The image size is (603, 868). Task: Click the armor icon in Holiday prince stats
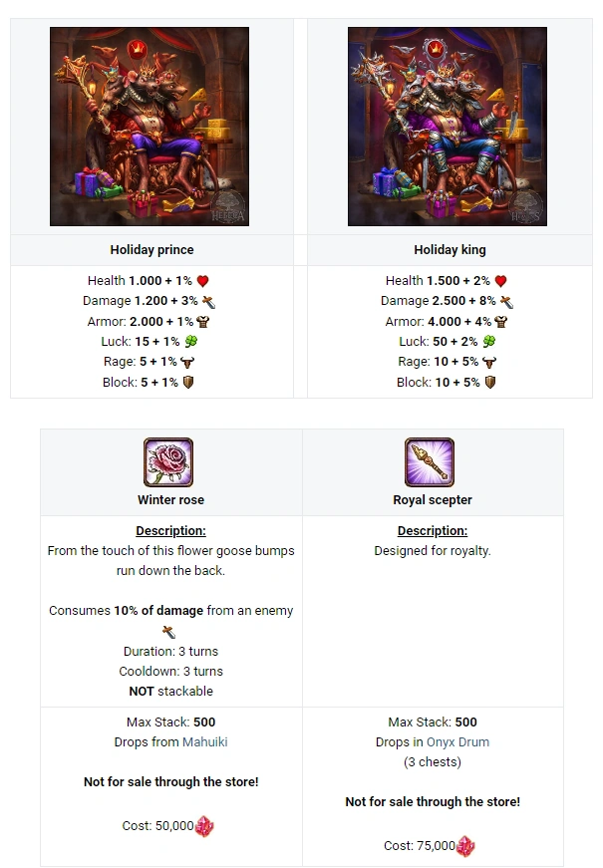(x=203, y=322)
